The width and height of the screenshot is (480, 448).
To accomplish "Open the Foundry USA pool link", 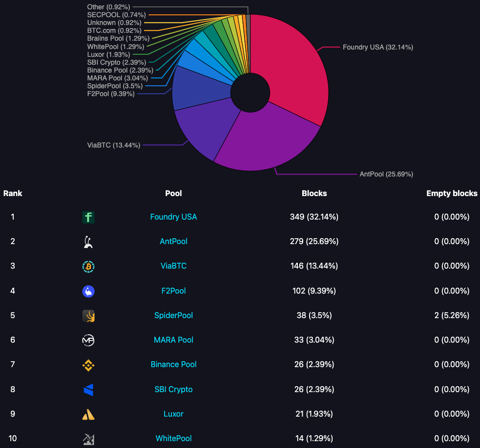I will tap(173, 217).
